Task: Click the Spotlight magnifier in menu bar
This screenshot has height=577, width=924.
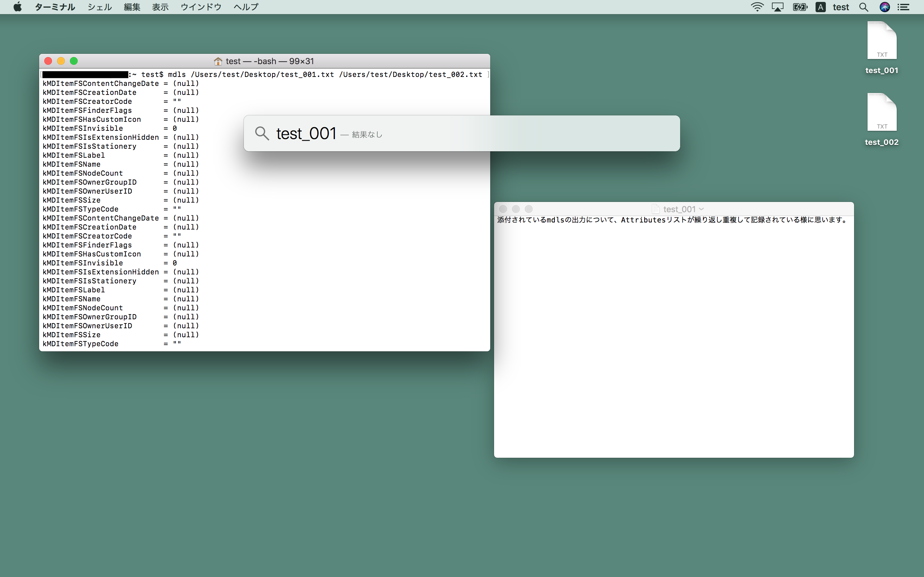Action: pyautogui.click(x=864, y=7)
